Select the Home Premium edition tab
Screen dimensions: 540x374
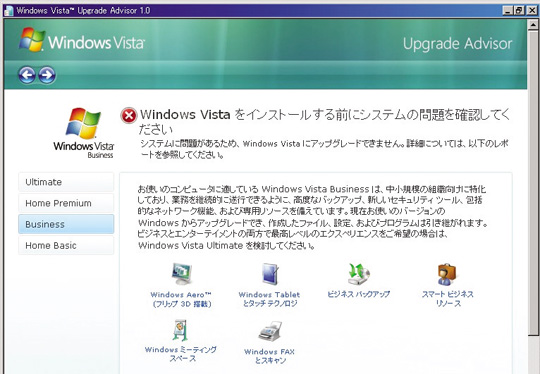click(66, 203)
